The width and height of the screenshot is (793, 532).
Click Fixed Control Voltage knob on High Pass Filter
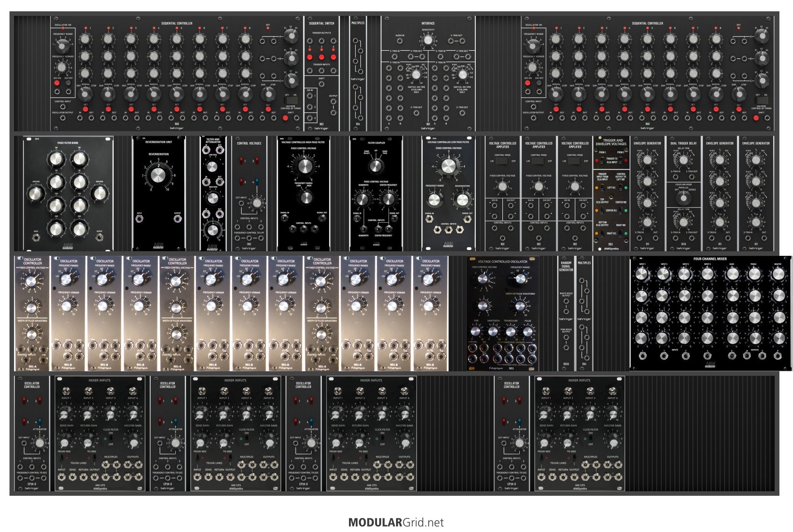tap(304, 166)
